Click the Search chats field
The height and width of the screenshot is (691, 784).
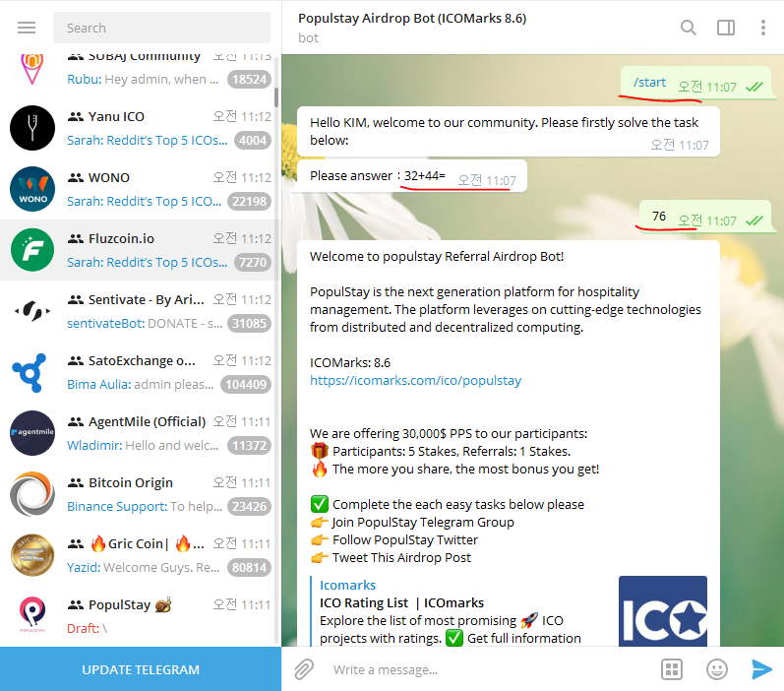point(161,28)
